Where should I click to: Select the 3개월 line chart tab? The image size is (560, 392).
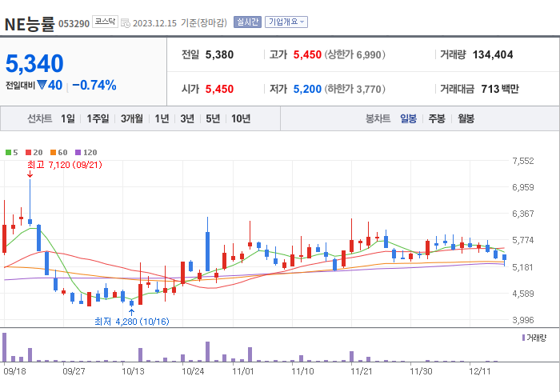tap(132, 118)
